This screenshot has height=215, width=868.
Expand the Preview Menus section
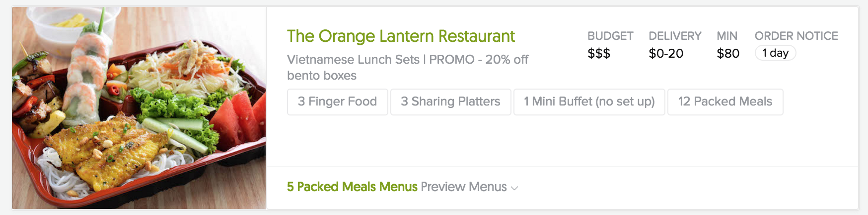(x=463, y=187)
